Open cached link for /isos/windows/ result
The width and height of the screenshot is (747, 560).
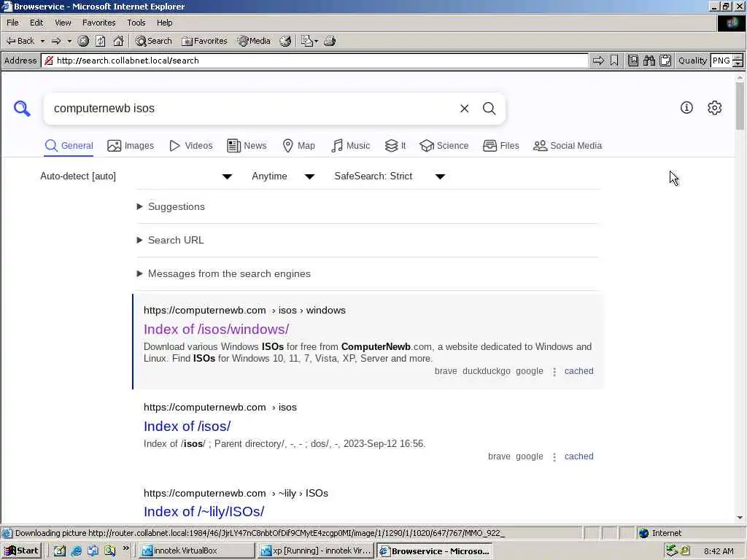pyautogui.click(x=578, y=371)
